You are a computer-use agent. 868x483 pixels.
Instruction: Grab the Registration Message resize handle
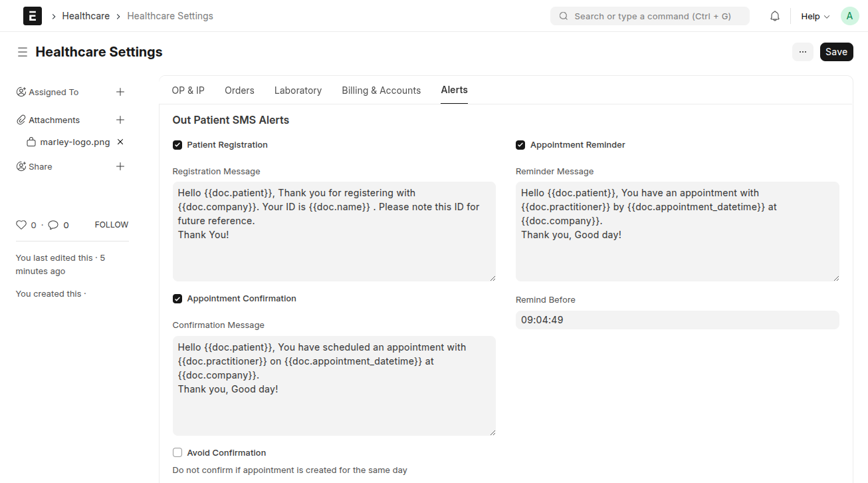pos(492,278)
